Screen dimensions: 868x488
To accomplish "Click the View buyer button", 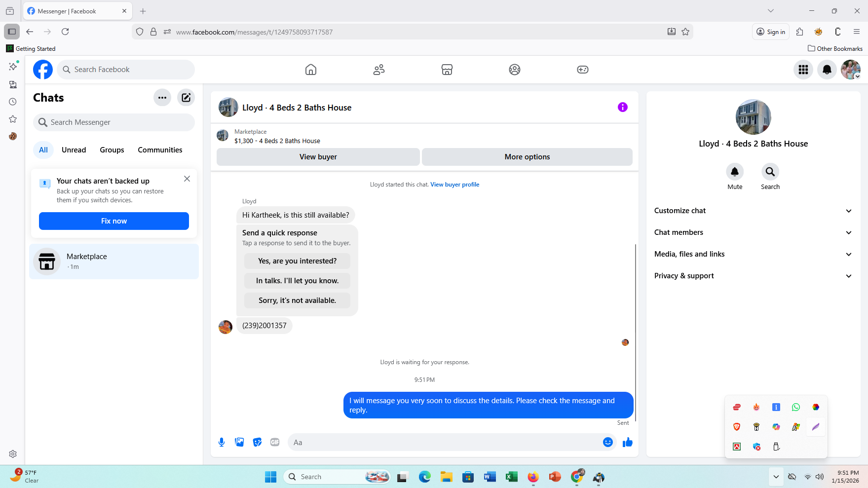I will pyautogui.click(x=318, y=157).
